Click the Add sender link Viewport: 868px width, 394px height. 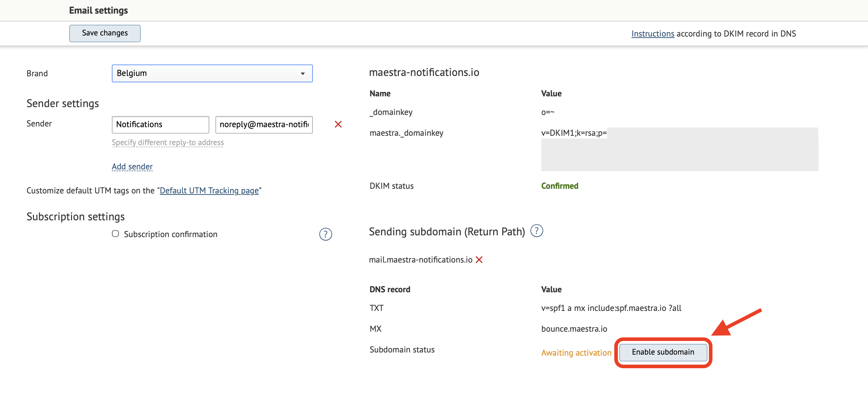(132, 167)
